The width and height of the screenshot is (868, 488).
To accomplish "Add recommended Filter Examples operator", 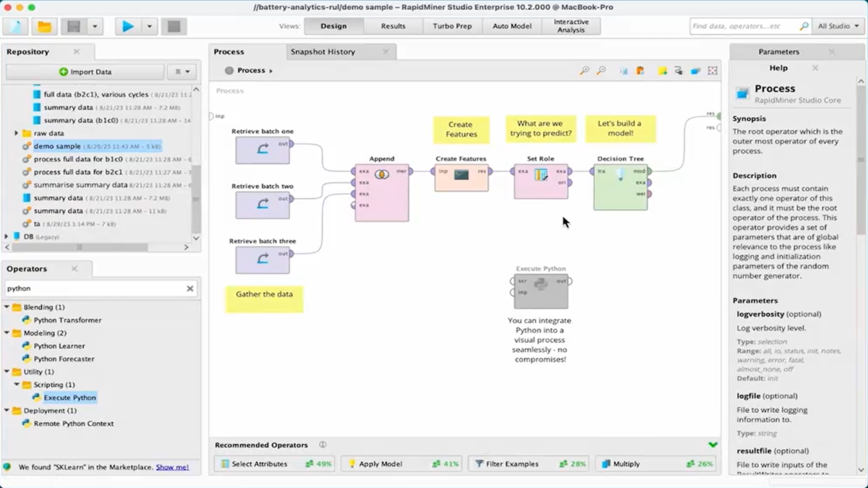I will point(529,464).
